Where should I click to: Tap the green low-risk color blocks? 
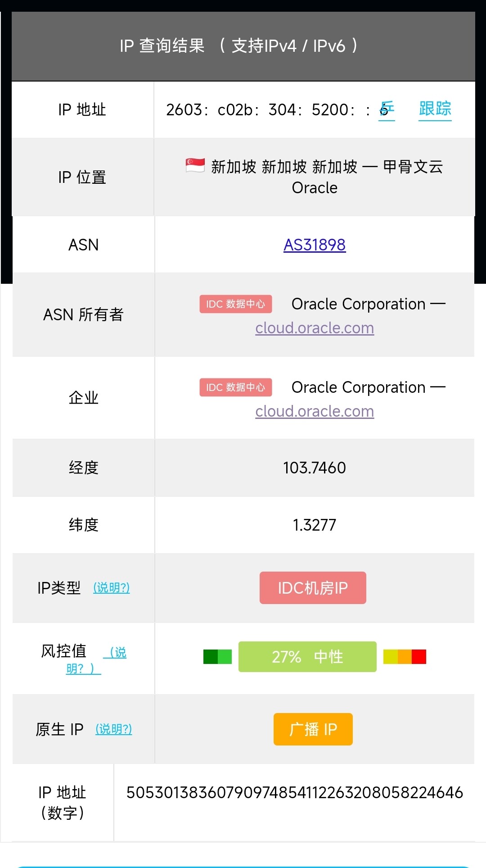[x=217, y=657]
